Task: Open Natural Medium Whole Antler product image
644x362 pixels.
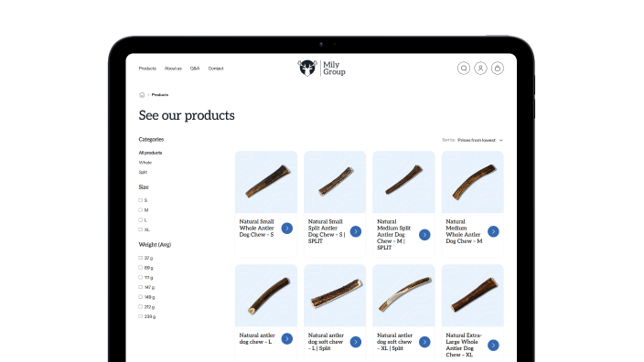Action: pos(473,182)
